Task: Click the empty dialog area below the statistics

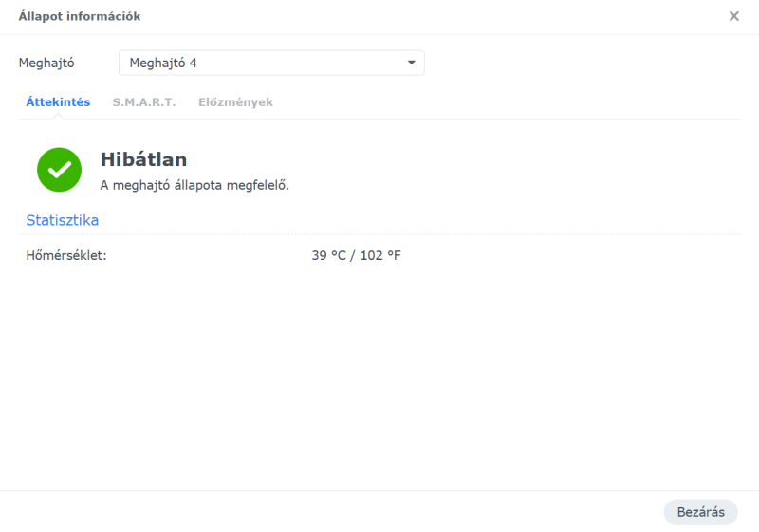Action: (380, 377)
